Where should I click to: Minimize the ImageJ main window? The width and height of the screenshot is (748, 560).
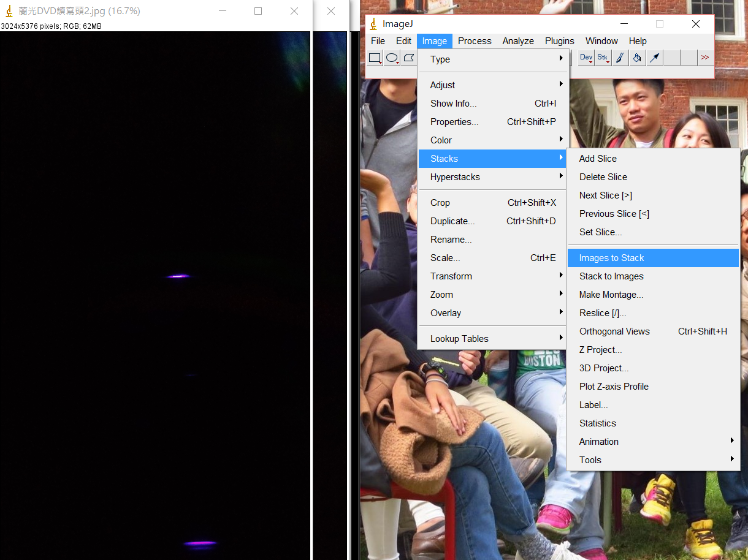624,24
